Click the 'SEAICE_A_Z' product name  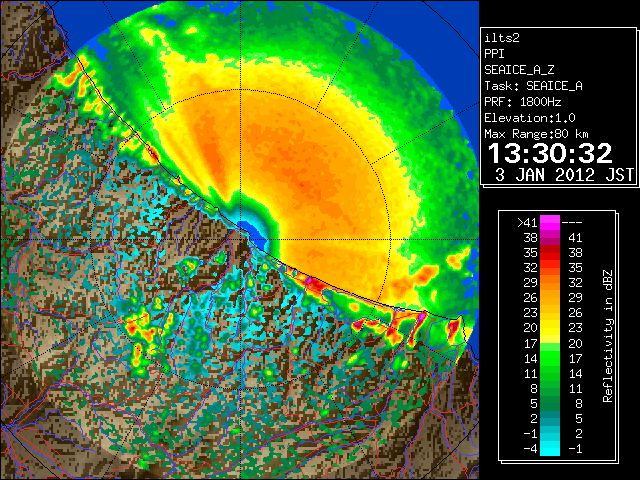tap(519, 70)
